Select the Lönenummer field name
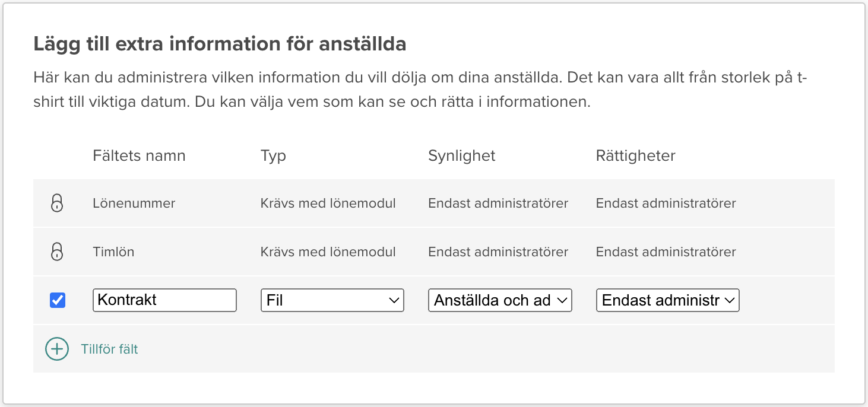 [x=134, y=203]
